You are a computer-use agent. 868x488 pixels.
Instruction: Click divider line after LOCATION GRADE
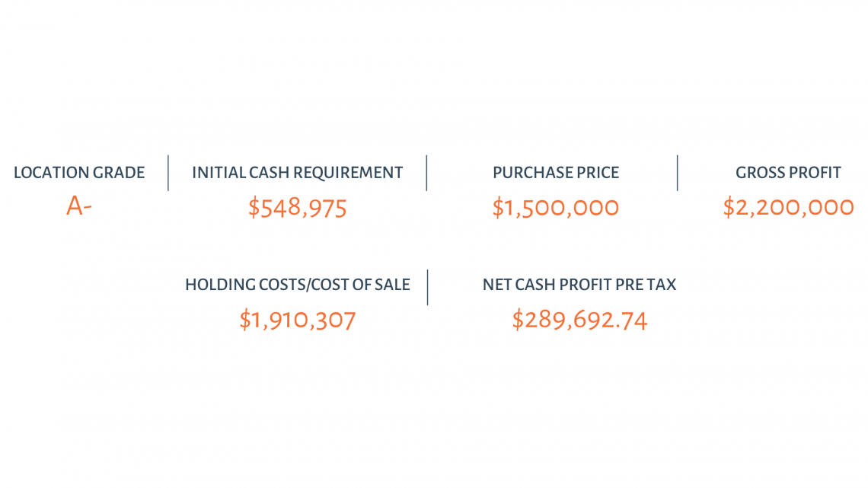pyautogui.click(x=168, y=173)
